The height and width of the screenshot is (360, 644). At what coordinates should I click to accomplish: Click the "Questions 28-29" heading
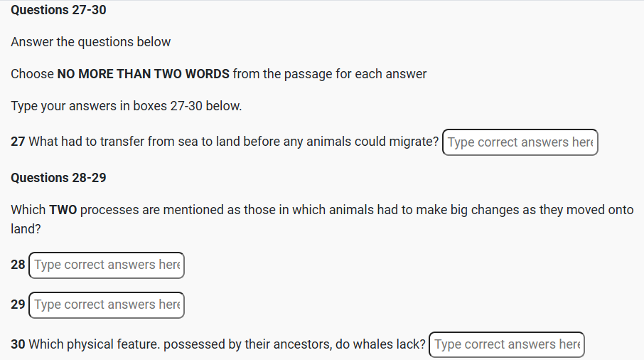click(59, 178)
